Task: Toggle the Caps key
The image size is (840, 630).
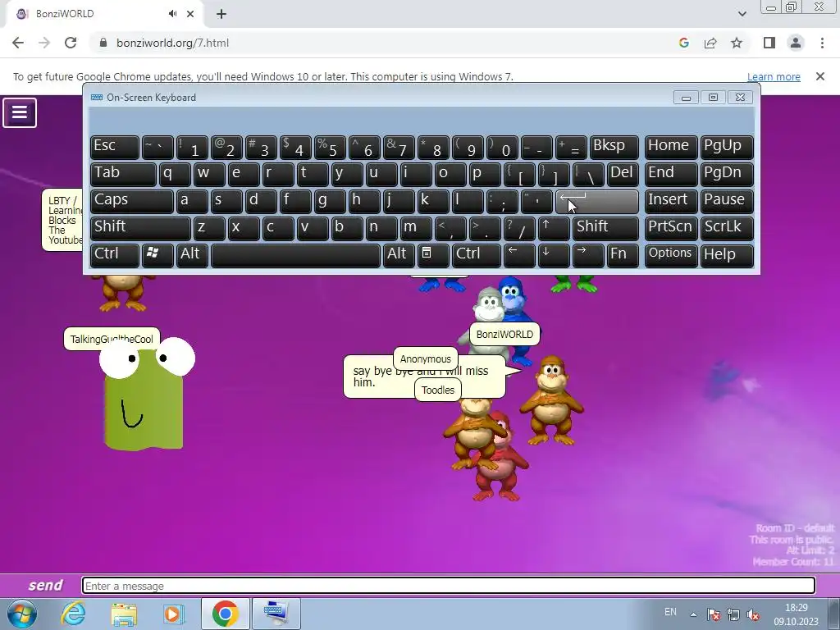Action: 132,201
